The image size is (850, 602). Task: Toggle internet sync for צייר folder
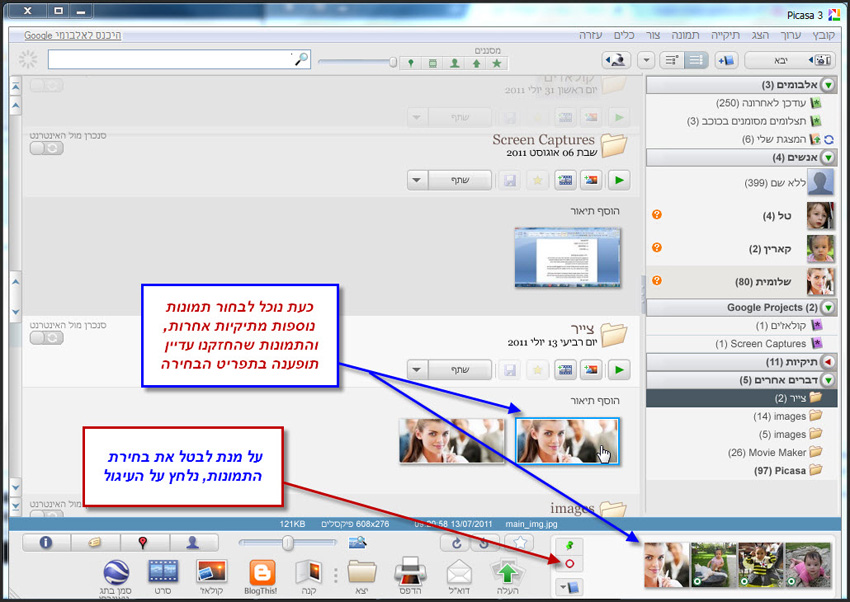(x=47, y=338)
